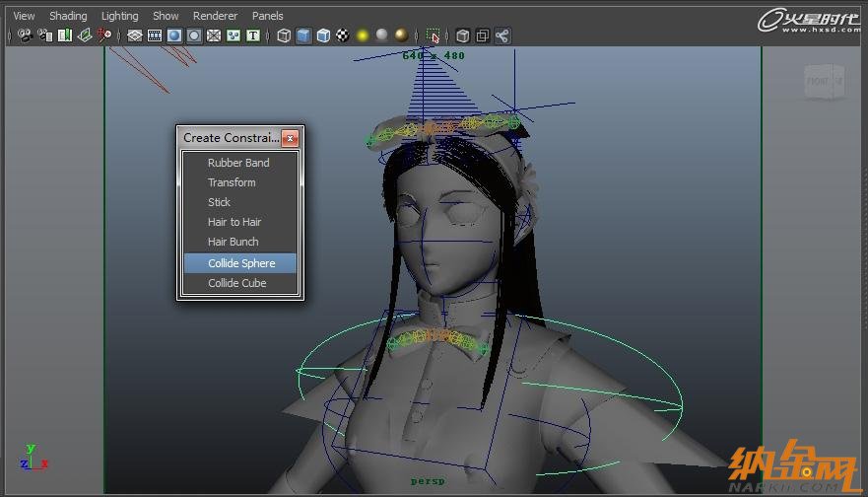Click the Bookmarks icon in panel toolbar
Viewport: 868px width, 497px height.
[x=65, y=36]
